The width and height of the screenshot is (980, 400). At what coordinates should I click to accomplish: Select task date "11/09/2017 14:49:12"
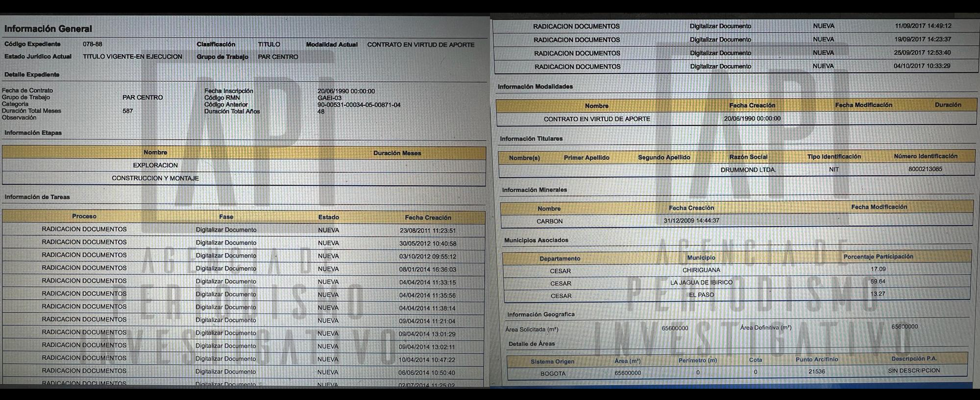(923, 26)
